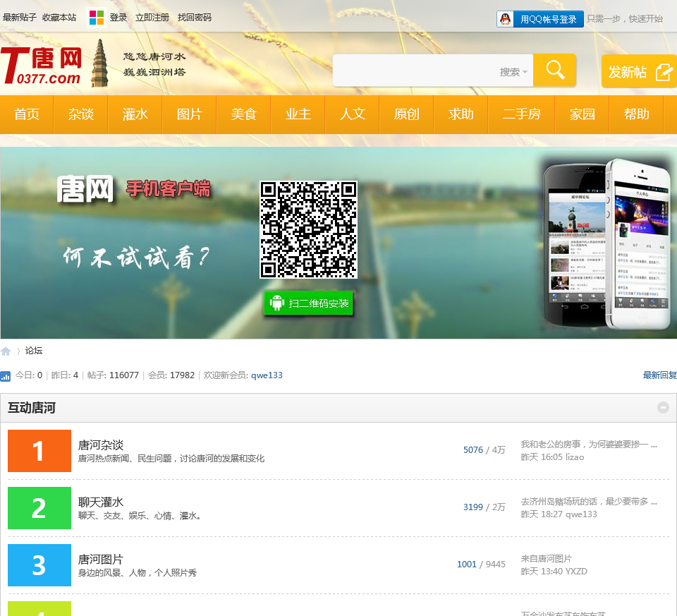Click the home icon in breadcrumb
Viewport: 677px width, 616px height.
(6, 351)
